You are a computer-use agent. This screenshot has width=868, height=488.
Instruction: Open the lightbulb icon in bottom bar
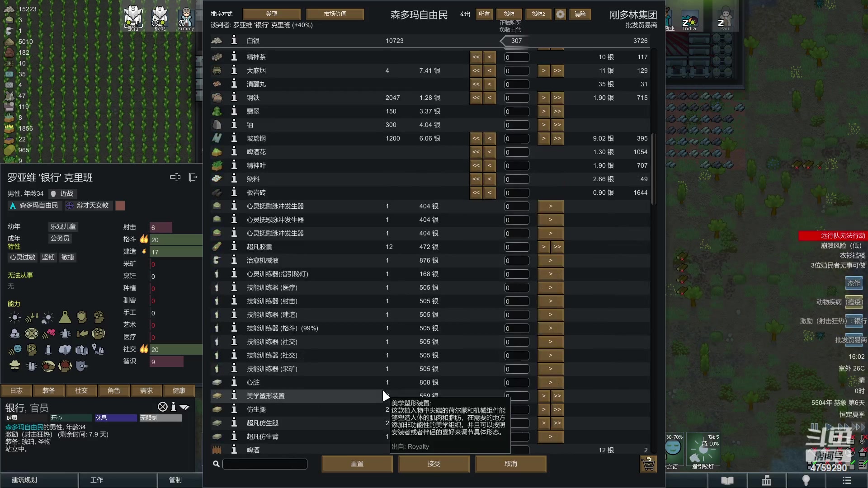[x=806, y=480]
